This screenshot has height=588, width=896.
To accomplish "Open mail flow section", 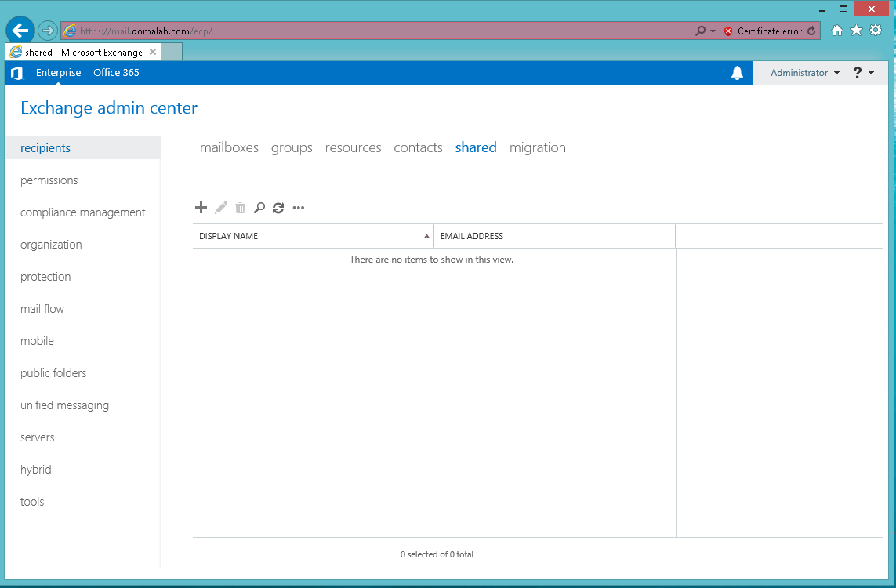I will coord(42,309).
